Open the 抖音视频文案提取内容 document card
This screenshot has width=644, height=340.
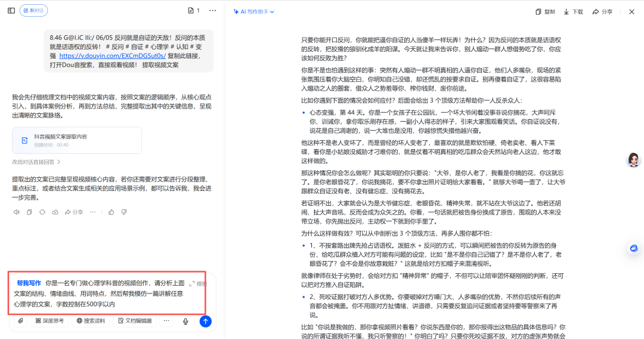pyautogui.click(x=77, y=140)
